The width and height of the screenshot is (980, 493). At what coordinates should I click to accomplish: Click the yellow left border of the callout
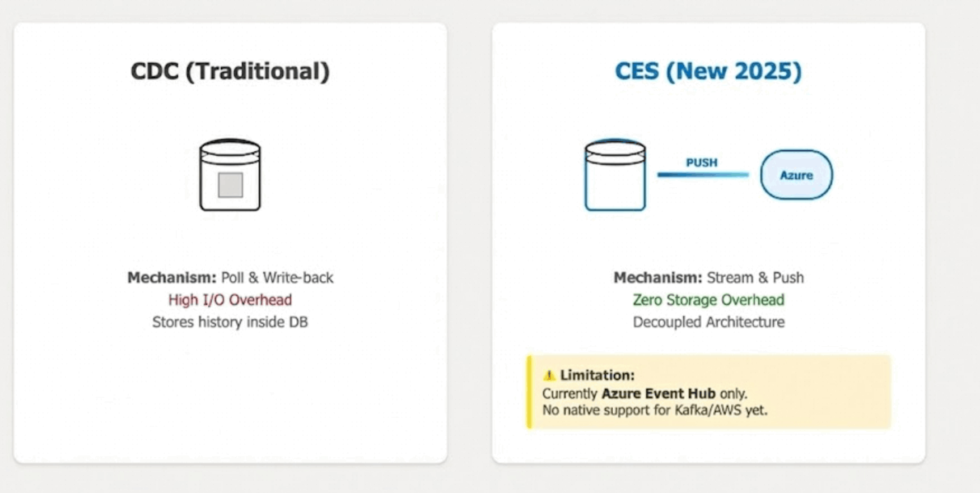pyautogui.click(x=529, y=392)
